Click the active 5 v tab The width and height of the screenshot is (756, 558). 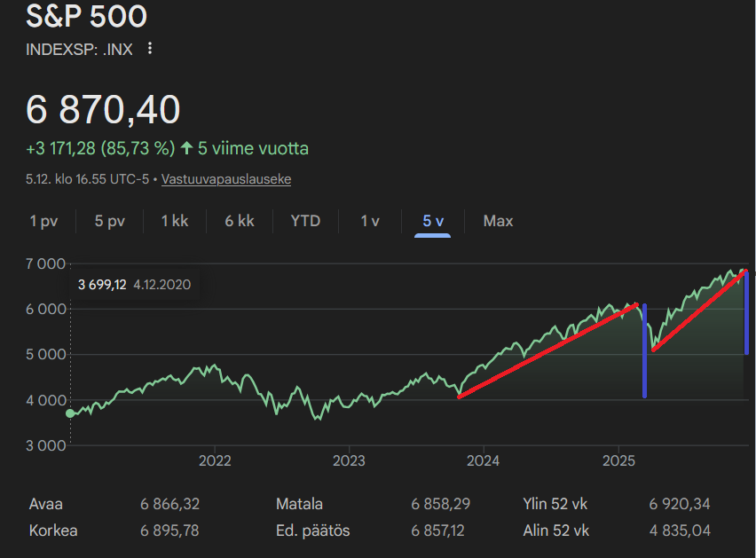(433, 221)
